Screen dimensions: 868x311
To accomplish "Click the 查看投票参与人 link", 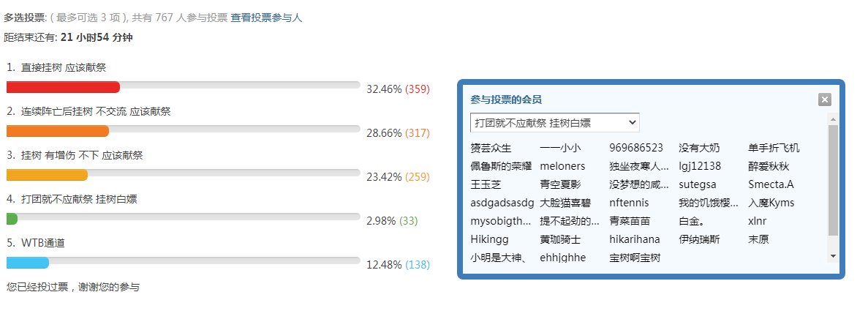I will pyautogui.click(x=266, y=18).
